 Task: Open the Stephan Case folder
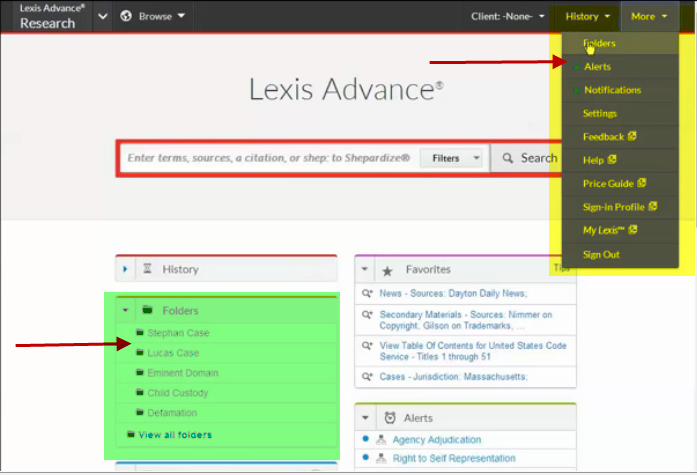click(178, 333)
